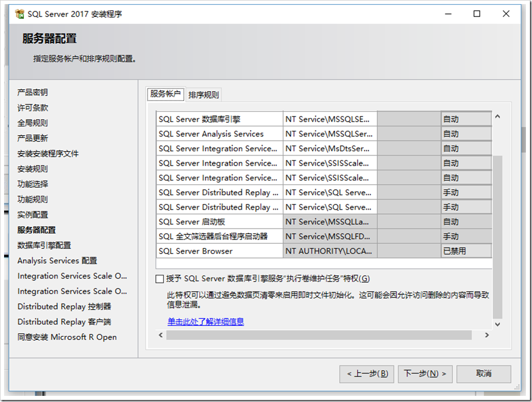
Task: Open startup type dropdown for SQL Server 启动板
Action: pos(466,222)
